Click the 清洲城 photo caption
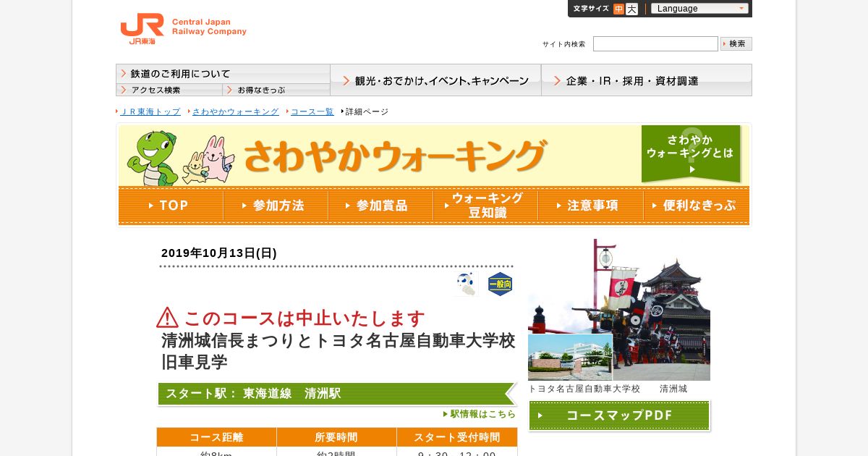The height and width of the screenshot is (456, 868). coord(673,389)
